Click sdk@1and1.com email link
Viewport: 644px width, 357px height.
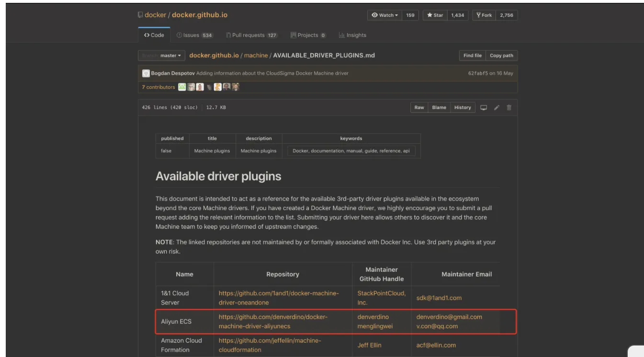coord(439,298)
